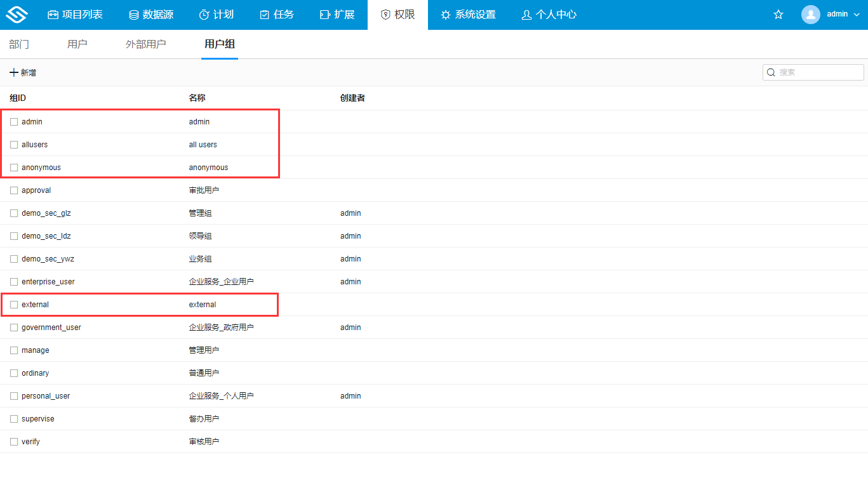
Task: Click the application logo top left
Action: click(x=16, y=14)
